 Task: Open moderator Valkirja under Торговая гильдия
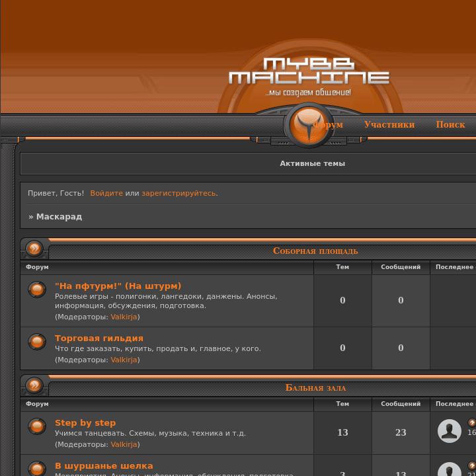point(124,360)
